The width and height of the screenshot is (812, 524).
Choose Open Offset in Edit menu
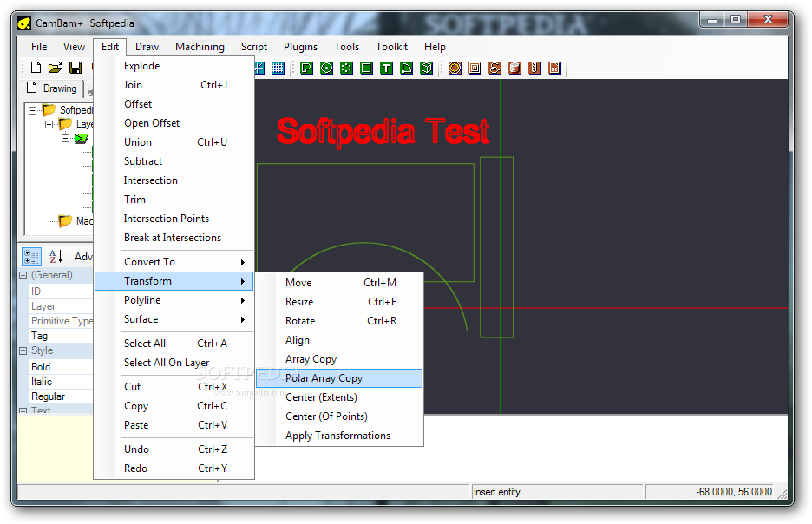click(x=174, y=123)
